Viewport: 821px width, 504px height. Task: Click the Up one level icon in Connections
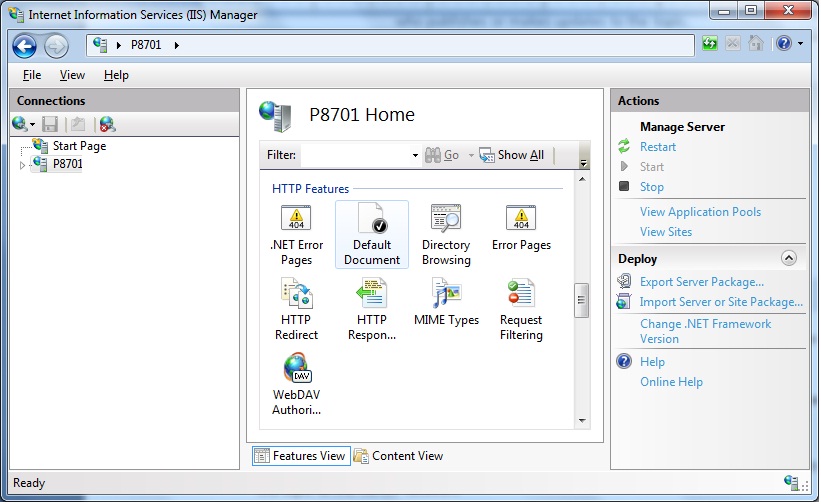tap(78, 124)
